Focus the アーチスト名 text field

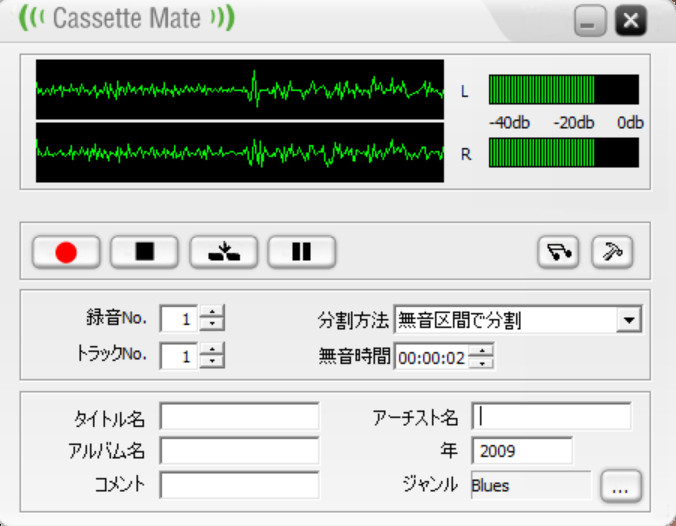point(551,416)
